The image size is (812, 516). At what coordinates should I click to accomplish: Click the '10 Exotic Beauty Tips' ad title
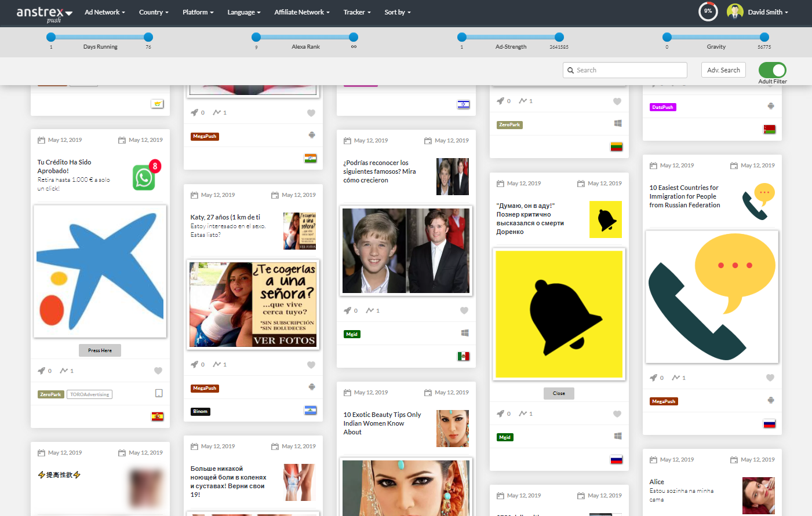383,423
